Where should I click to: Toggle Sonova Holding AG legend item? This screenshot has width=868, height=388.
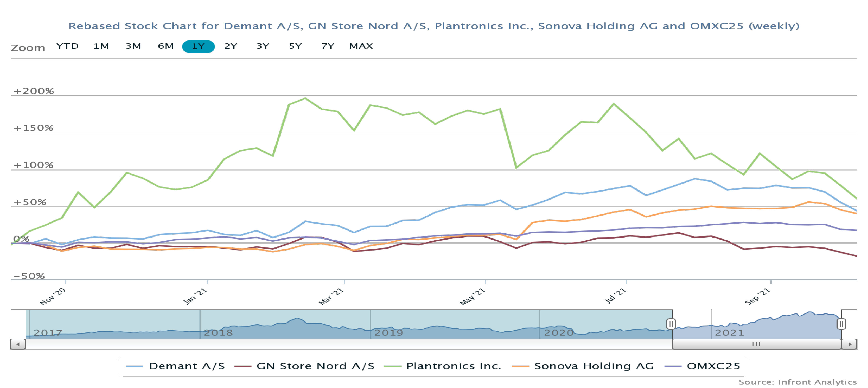point(594,366)
